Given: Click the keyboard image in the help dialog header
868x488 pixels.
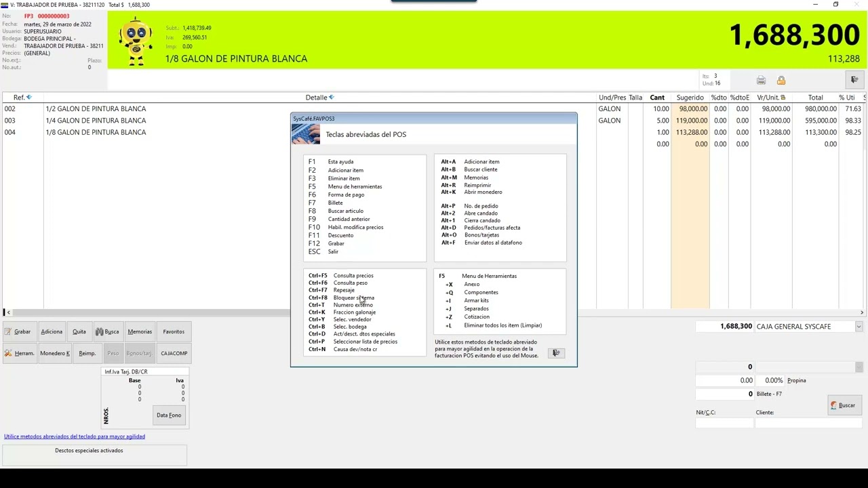Looking at the screenshot, I should 306,134.
